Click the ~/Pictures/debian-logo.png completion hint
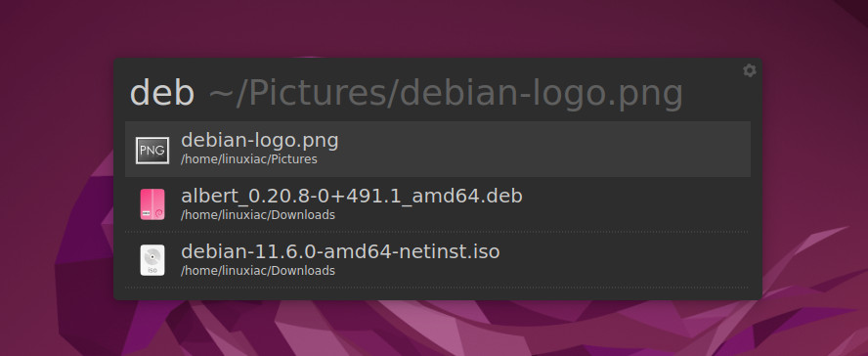 pos(446,94)
